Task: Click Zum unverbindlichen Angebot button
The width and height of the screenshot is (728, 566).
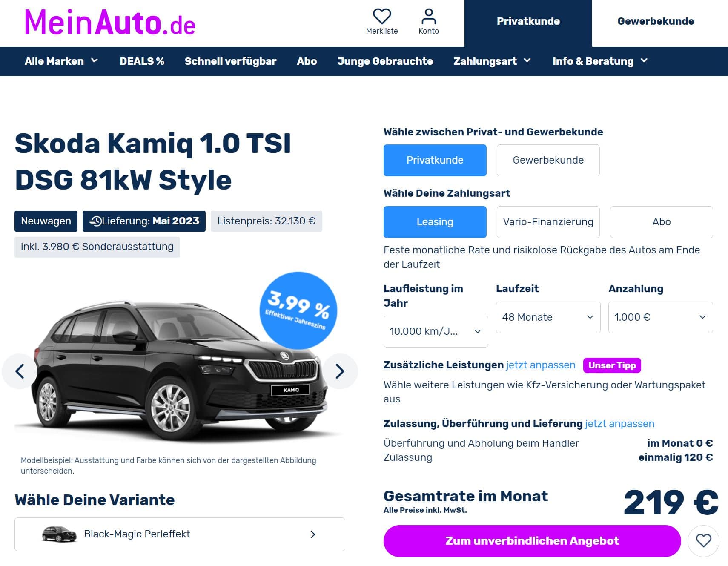Action: point(532,541)
